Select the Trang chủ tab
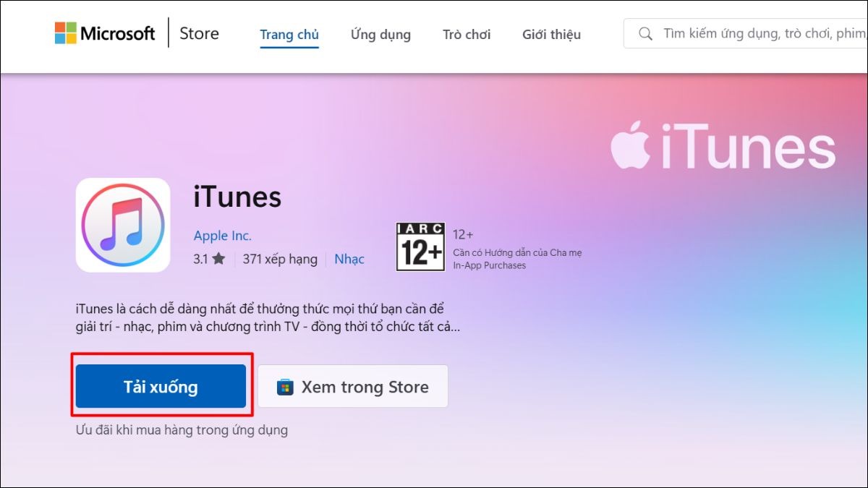This screenshot has height=488, width=868. point(289,34)
